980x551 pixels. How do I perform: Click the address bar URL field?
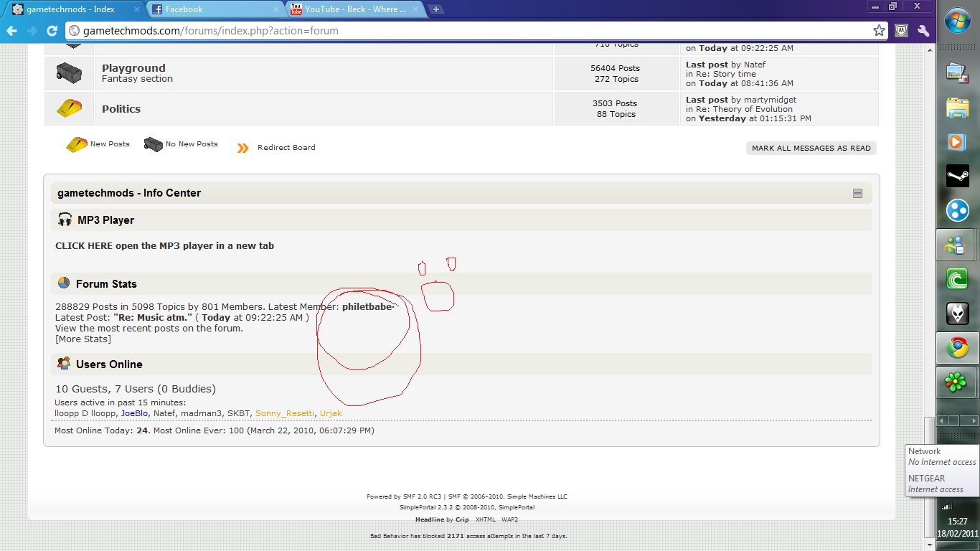[x=466, y=31]
